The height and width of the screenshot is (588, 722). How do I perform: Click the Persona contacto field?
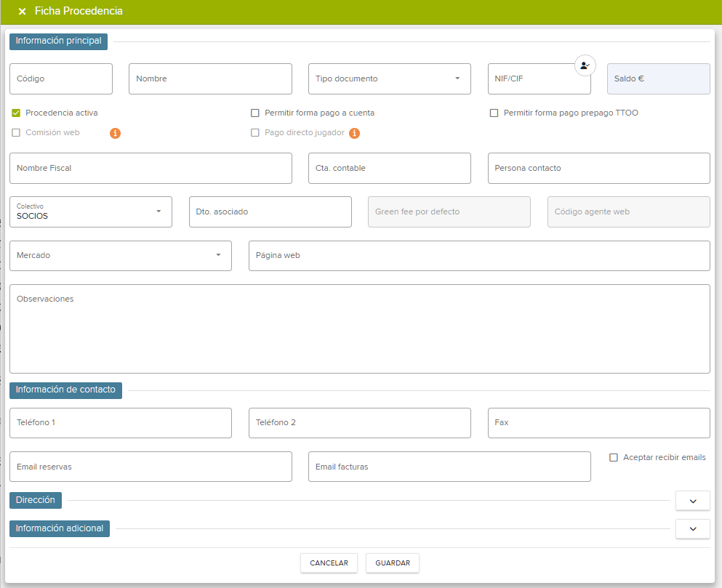[x=599, y=168]
